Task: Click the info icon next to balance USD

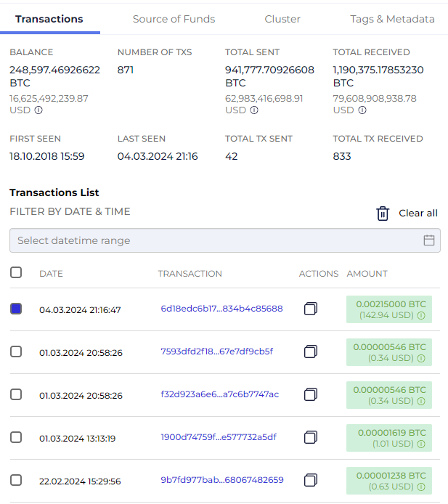Action: [x=38, y=110]
